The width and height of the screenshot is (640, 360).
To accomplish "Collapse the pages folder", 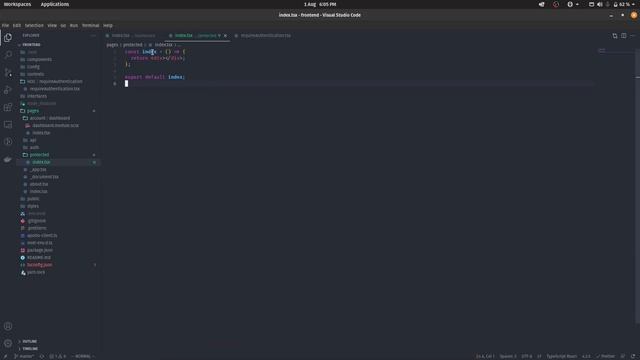I will [x=33, y=111].
